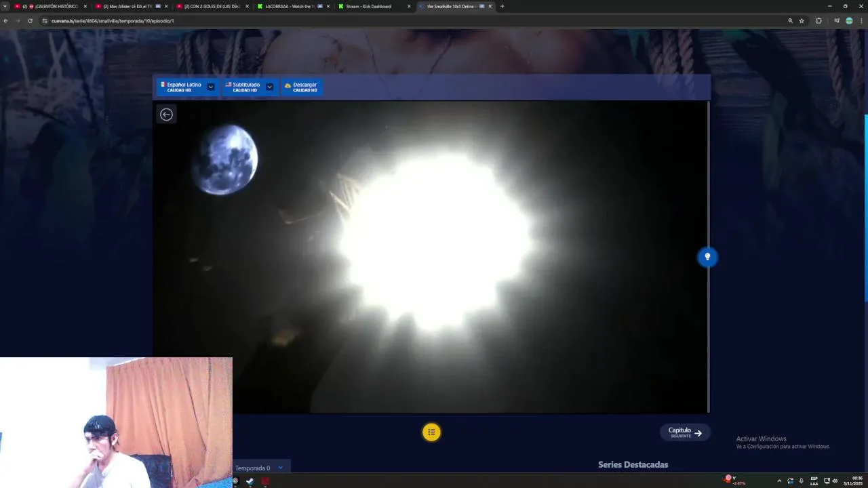
Task: Click the Steam icon in the taskbar
Action: (250, 481)
